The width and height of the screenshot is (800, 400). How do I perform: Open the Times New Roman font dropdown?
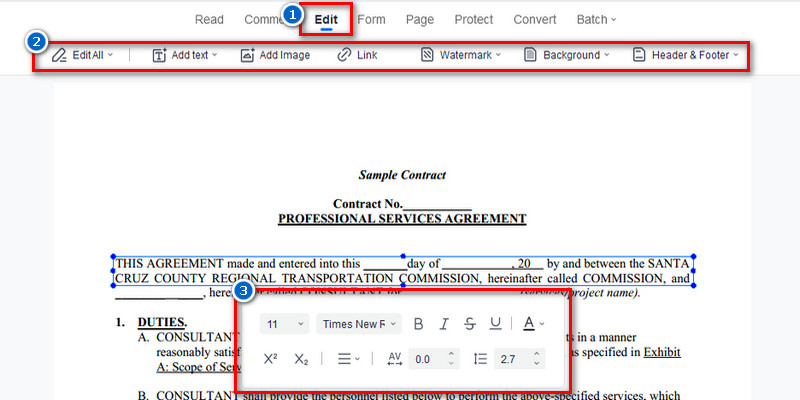click(359, 324)
